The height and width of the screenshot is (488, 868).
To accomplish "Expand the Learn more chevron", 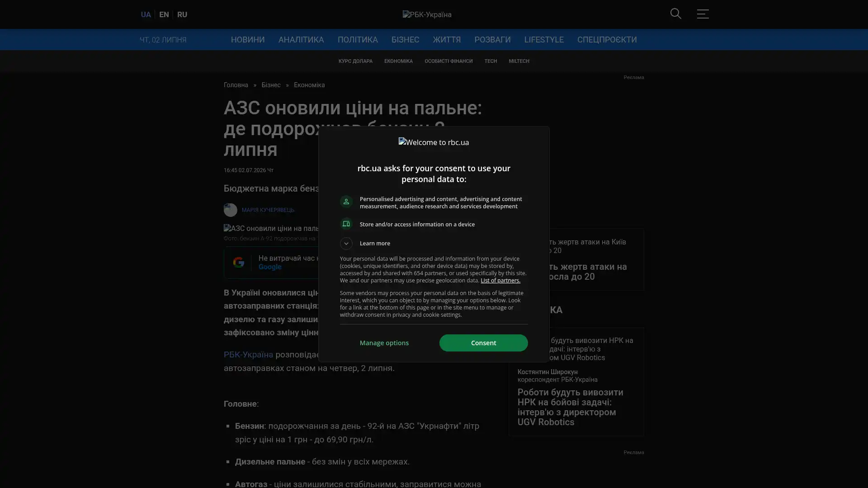I will pyautogui.click(x=346, y=244).
